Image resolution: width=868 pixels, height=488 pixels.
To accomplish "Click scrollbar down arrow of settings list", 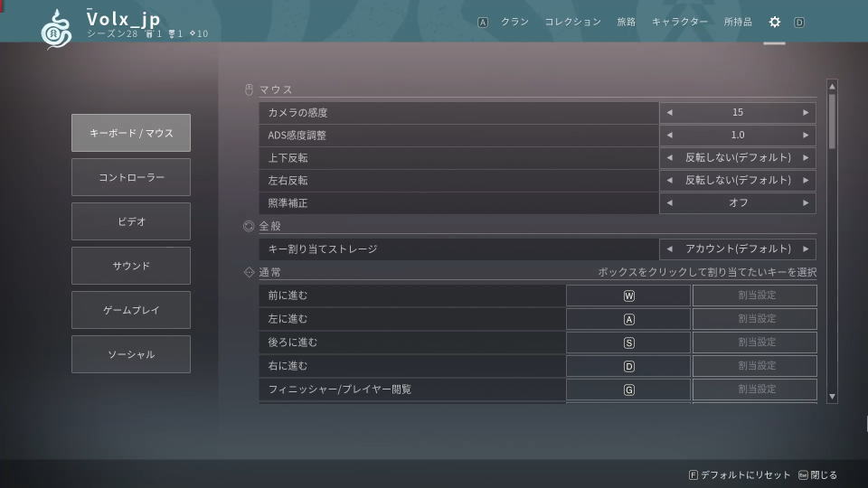I will pos(832,397).
